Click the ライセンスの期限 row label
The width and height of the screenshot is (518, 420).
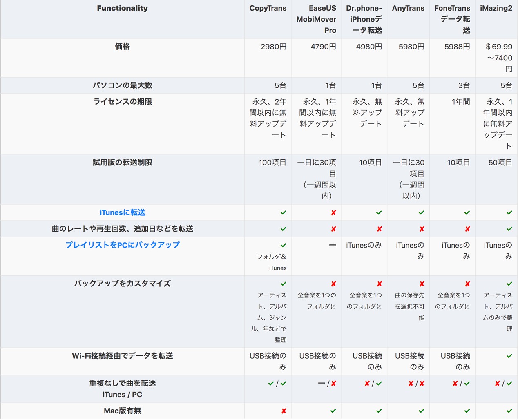pyautogui.click(x=122, y=102)
